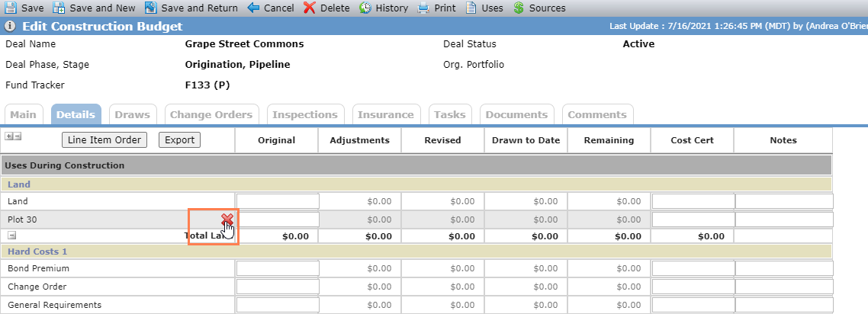Click the Line Item Order button
Screen dimensions: 868x314
click(104, 140)
